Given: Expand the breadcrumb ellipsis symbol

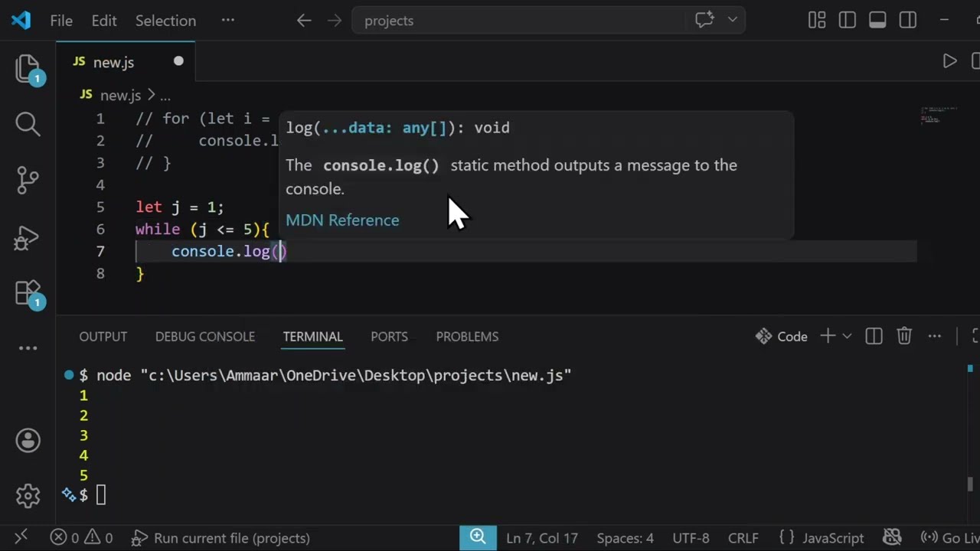Looking at the screenshot, I should tap(165, 96).
